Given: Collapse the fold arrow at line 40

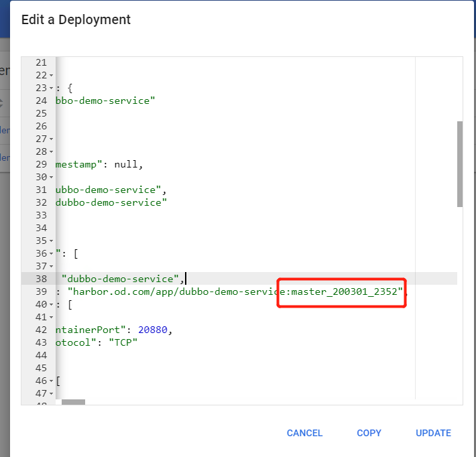Looking at the screenshot, I should [x=51, y=305].
